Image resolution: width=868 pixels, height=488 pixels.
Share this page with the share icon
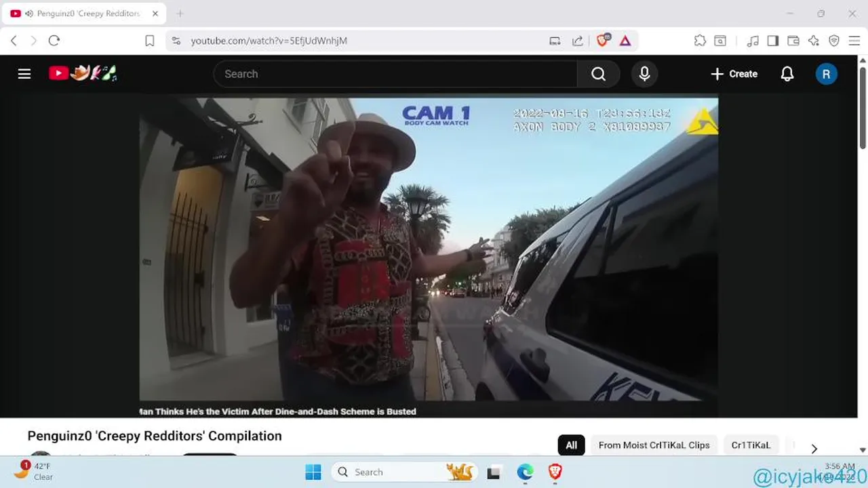[577, 41]
